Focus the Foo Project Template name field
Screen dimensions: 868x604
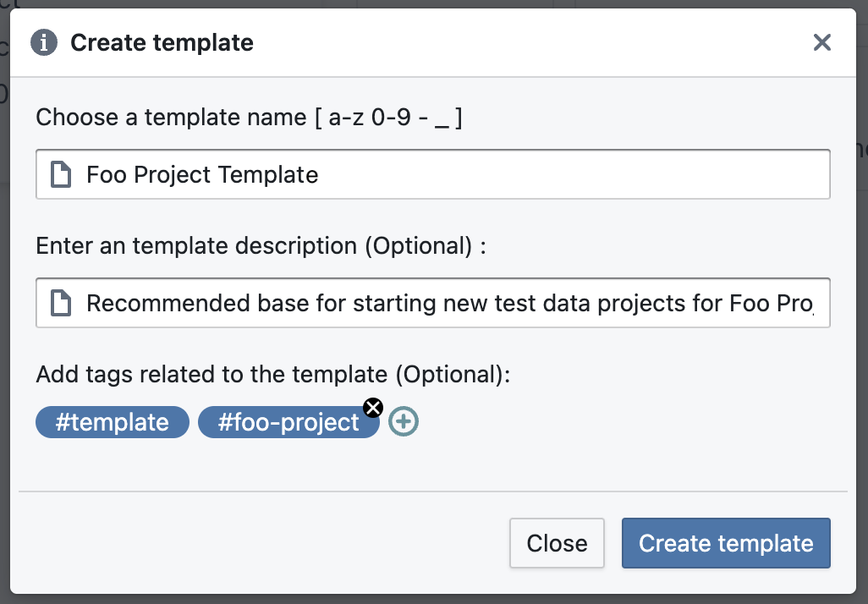click(433, 174)
